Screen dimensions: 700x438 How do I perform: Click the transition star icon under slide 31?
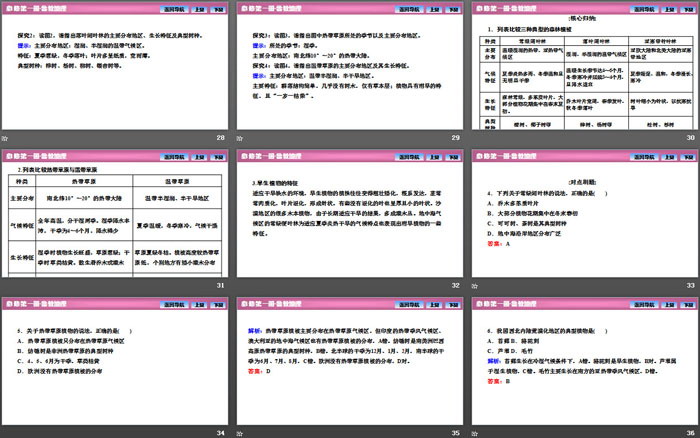(x=5, y=285)
